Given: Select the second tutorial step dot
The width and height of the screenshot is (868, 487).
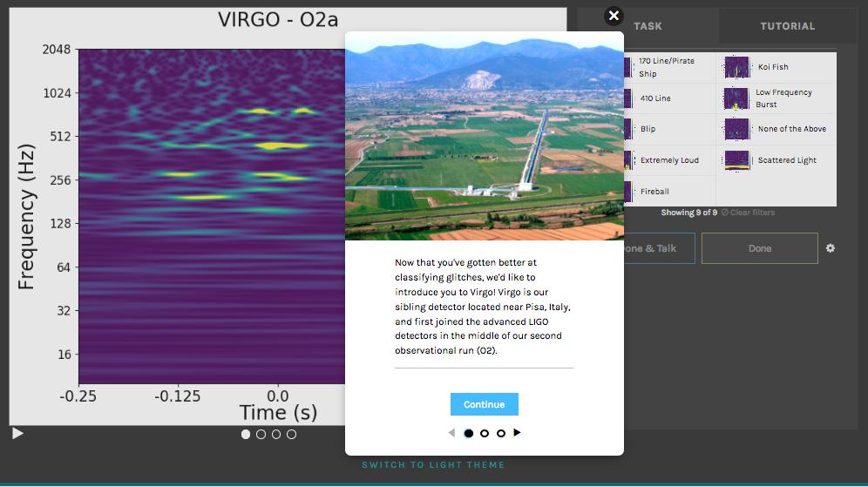Looking at the screenshot, I should pyautogui.click(x=485, y=433).
